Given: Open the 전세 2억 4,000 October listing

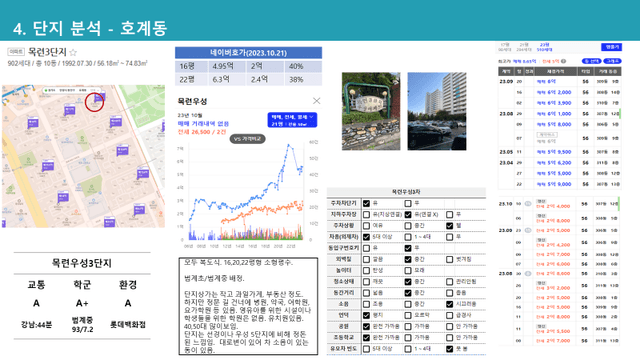Looking at the screenshot, I should [553, 206].
